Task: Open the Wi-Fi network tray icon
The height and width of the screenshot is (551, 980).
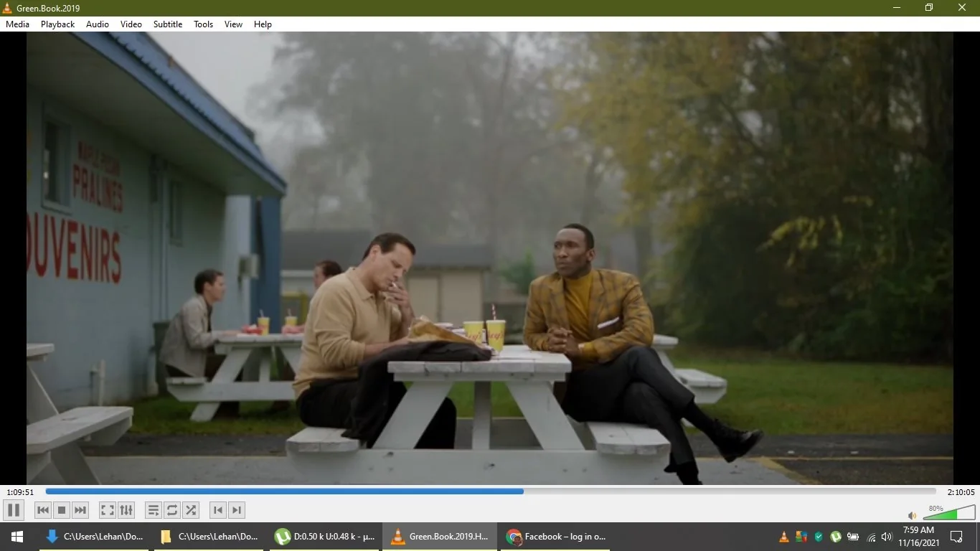Action: tap(872, 537)
